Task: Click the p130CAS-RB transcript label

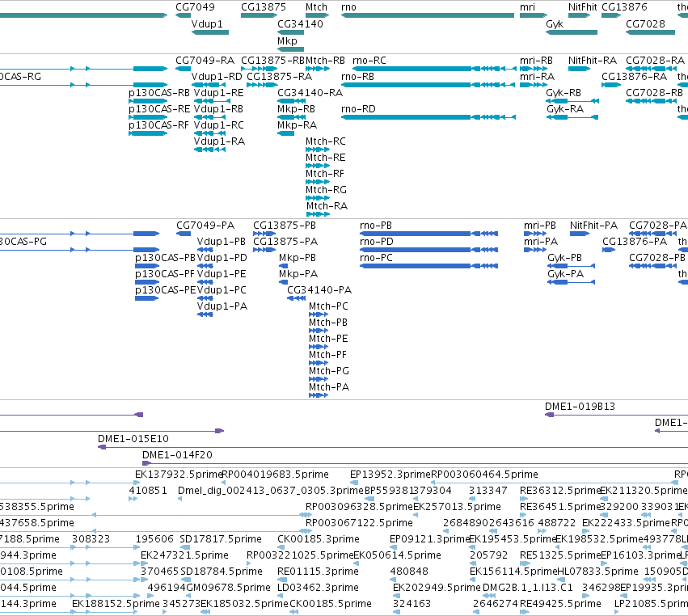Action: click(159, 93)
